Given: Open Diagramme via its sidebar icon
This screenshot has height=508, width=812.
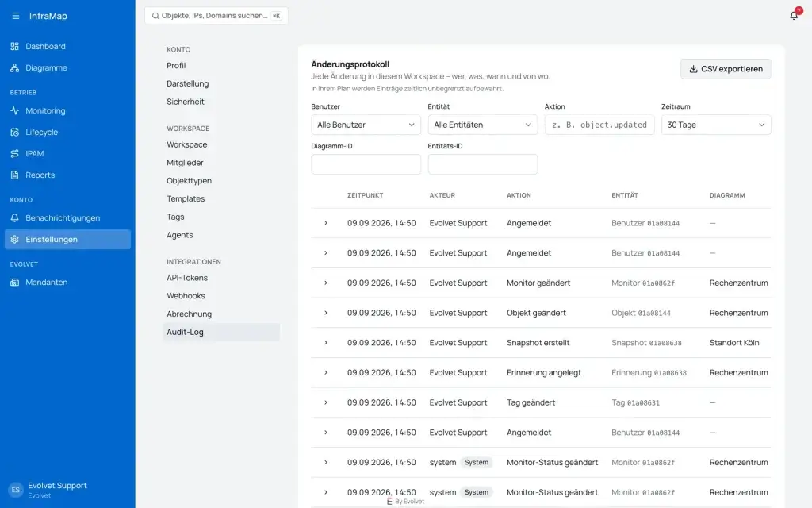Looking at the screenshot, I should pyautogui.click(x=14, y=68).
